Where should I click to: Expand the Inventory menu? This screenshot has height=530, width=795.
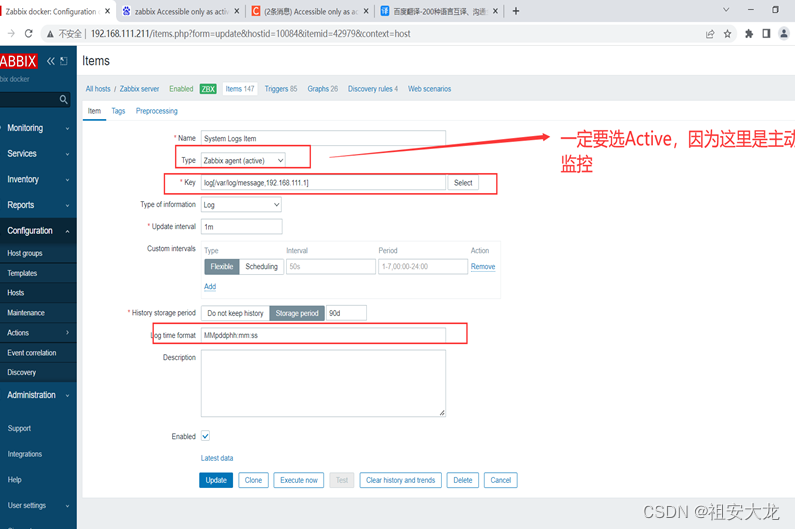[x=38, y=179]
